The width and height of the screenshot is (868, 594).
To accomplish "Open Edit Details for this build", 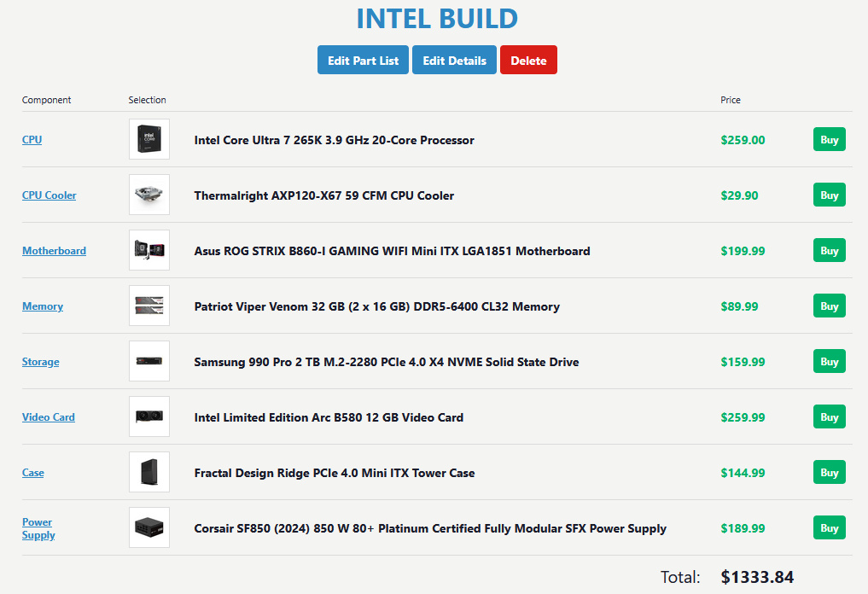I will pyautogui.click(x=454, y=60).
